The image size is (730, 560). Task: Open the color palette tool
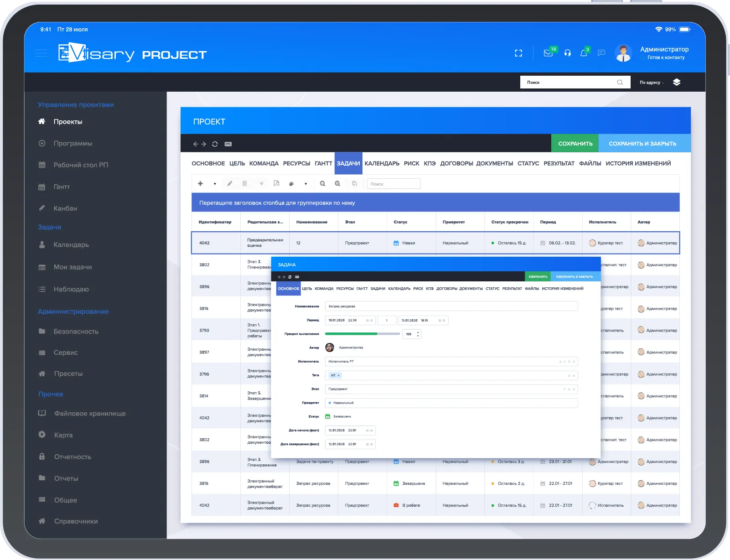point(291,184)
